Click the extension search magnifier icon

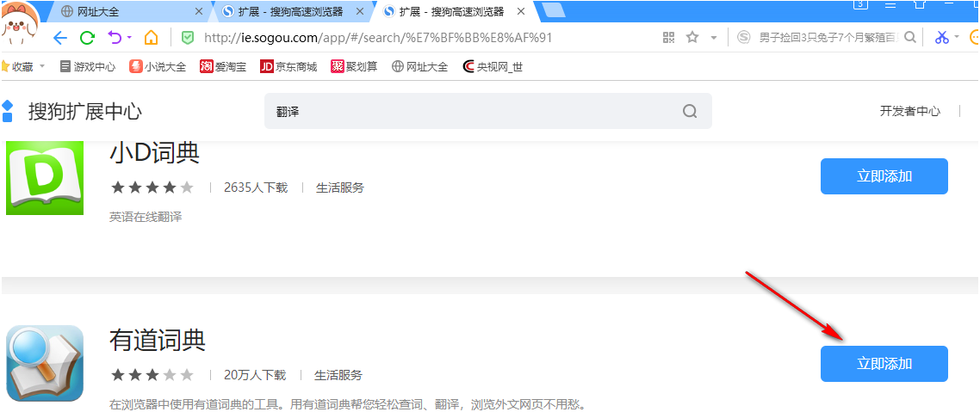[x=690, y=111]
